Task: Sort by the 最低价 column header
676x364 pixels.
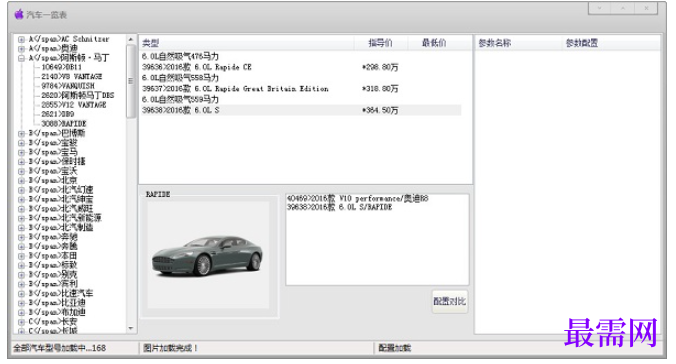Action: coord(434,43)
